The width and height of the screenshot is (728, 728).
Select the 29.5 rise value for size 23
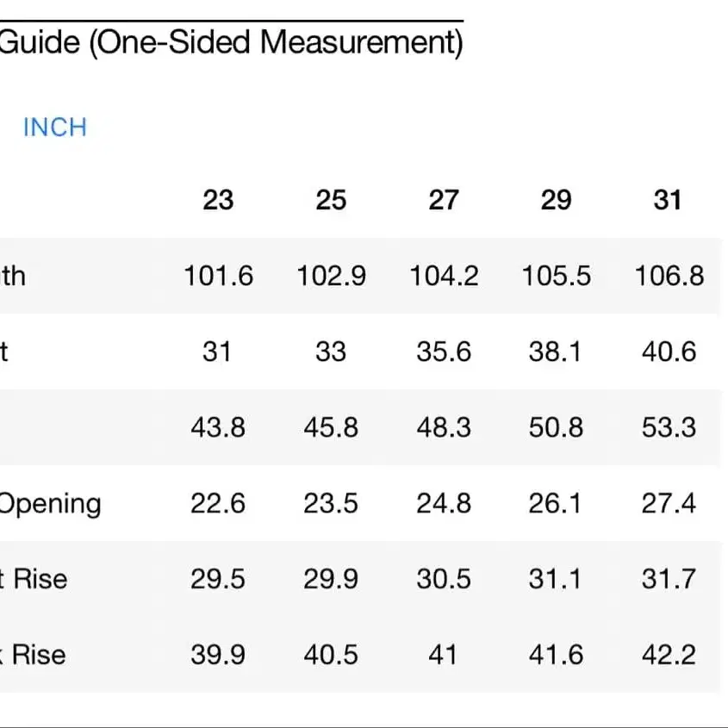(218, 579)
